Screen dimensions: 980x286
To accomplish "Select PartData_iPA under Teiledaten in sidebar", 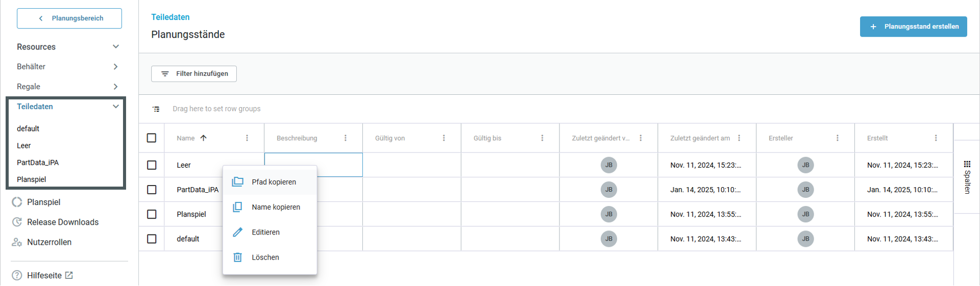I will coord(38,163).
